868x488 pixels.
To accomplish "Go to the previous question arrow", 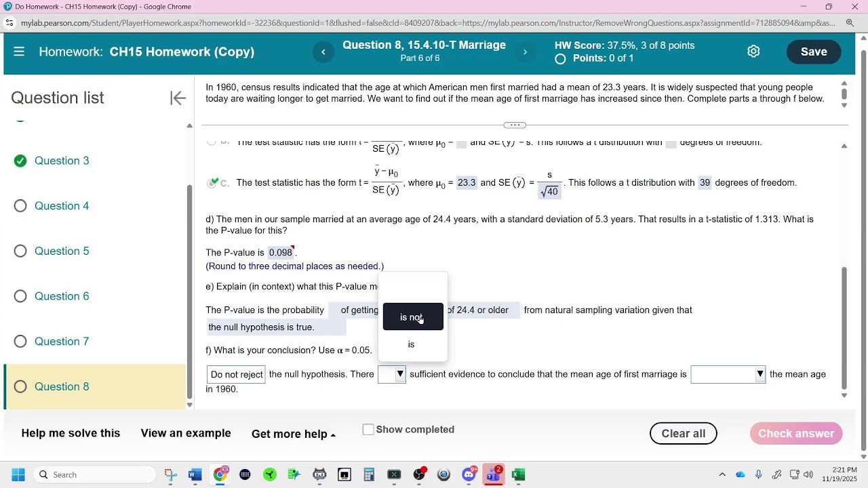I will point(323,52).
